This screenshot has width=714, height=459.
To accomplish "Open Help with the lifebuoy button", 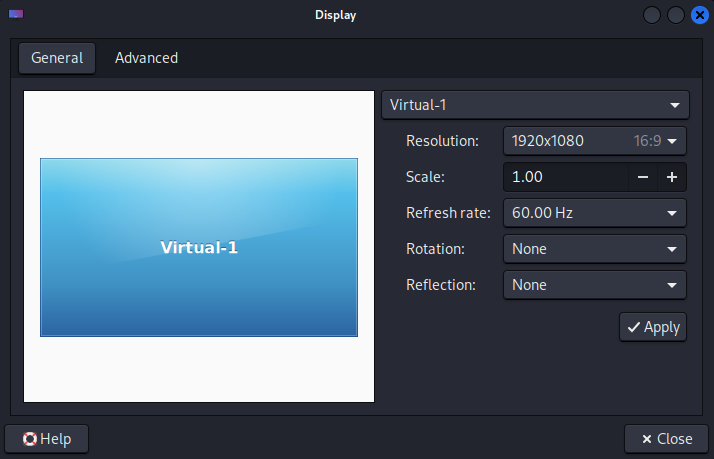I will (x=47, y=439).
